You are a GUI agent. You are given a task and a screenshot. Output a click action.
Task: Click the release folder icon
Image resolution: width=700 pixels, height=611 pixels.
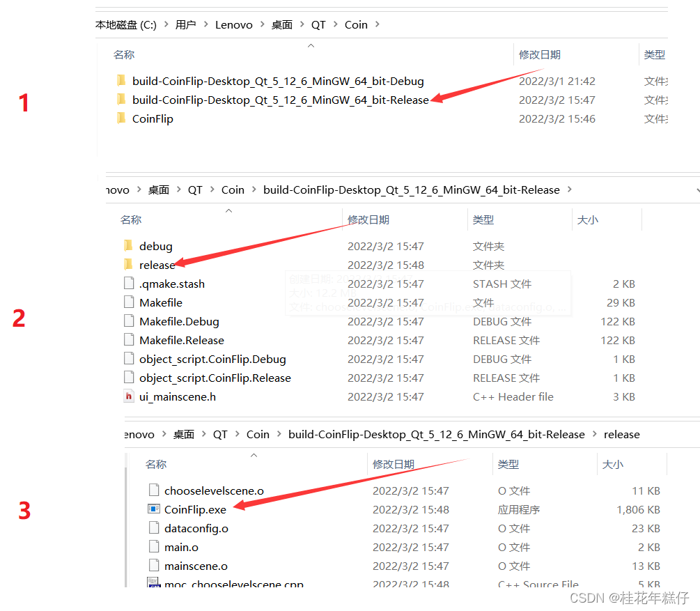pyautogui.click(x=128, y=265)
